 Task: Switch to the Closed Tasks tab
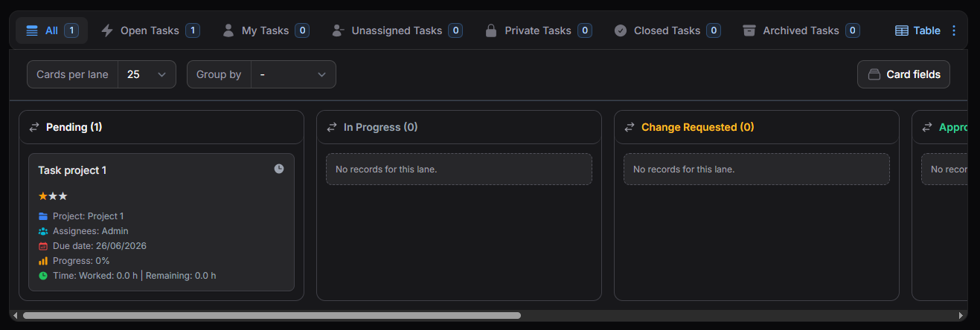pyautogui.click(x=667, y=30)
